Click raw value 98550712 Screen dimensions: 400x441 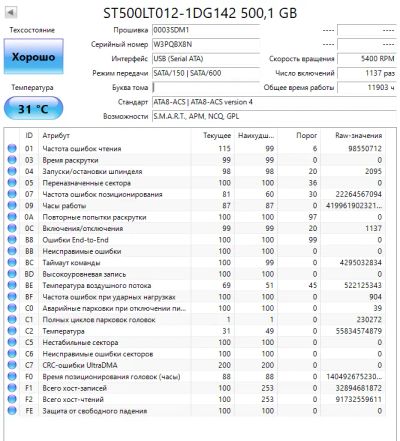click(x=365, y=149)
